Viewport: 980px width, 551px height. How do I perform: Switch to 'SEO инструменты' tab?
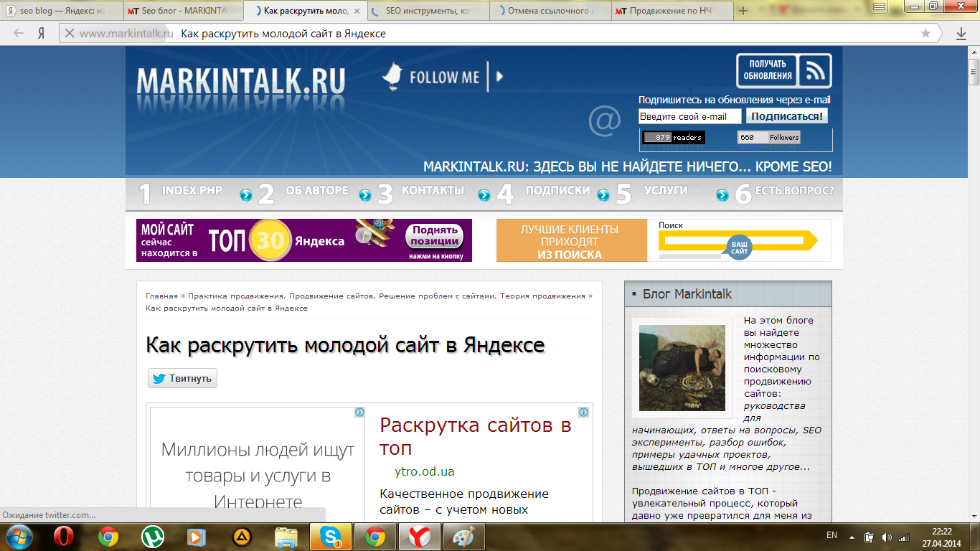(429, 11)
